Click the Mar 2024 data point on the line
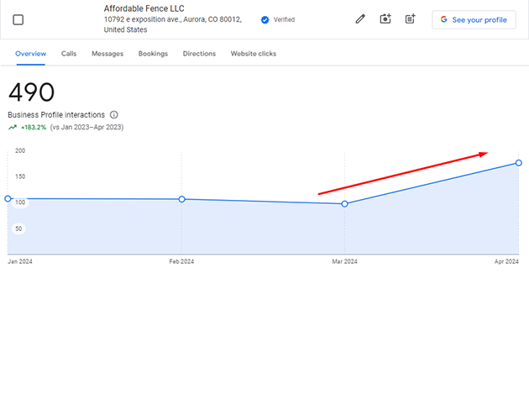The width and height of the screenshot is (529, 420). pyautogui.click(x=344, y=204)
